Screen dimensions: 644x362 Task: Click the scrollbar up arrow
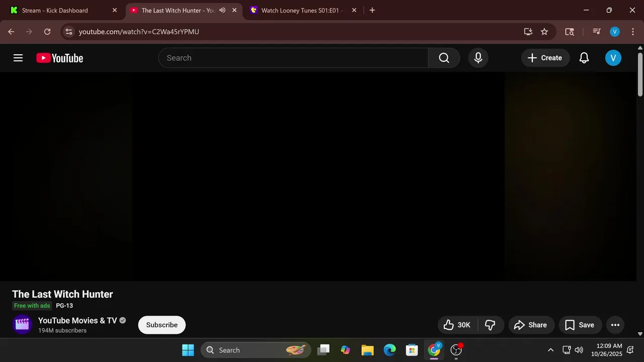640,48
